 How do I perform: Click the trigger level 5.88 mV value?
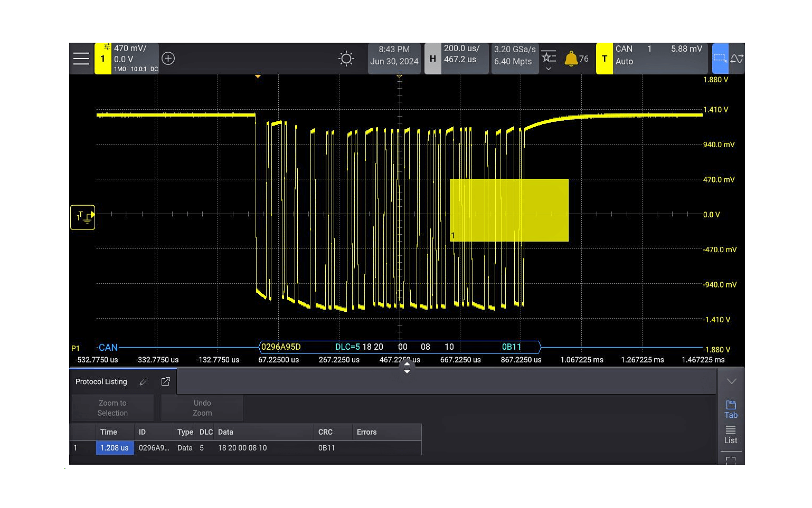coord(686,49)
